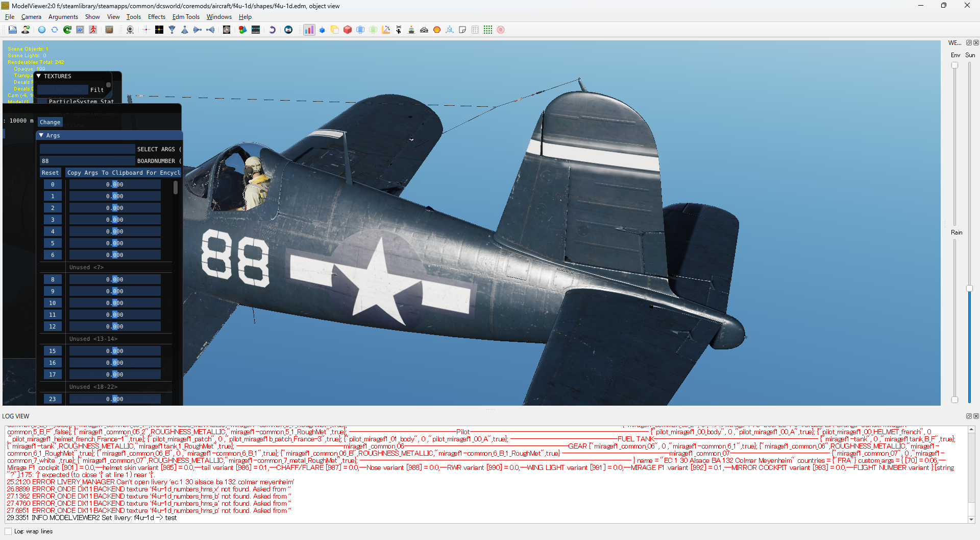The width and height of the screenshot is (980, 540).
Task: Click the argument 10 value slider
Action: coord(115,303)
